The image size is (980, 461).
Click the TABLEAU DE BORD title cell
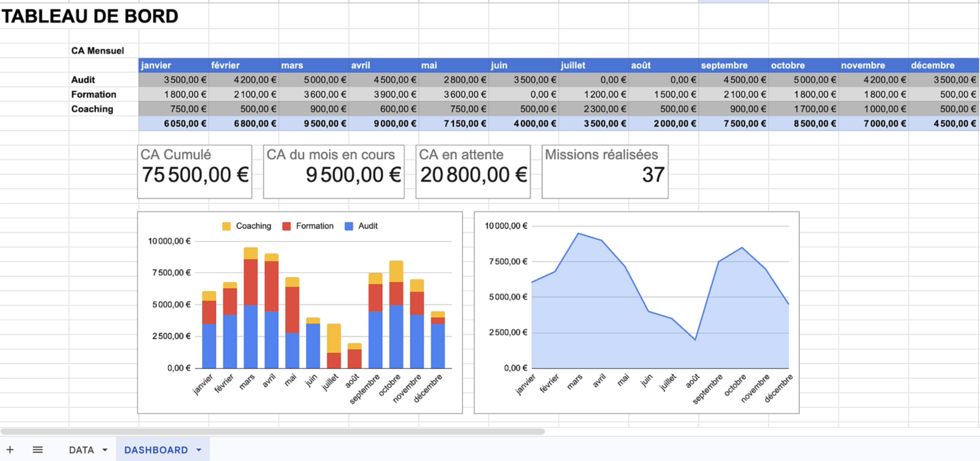point(90,16)
